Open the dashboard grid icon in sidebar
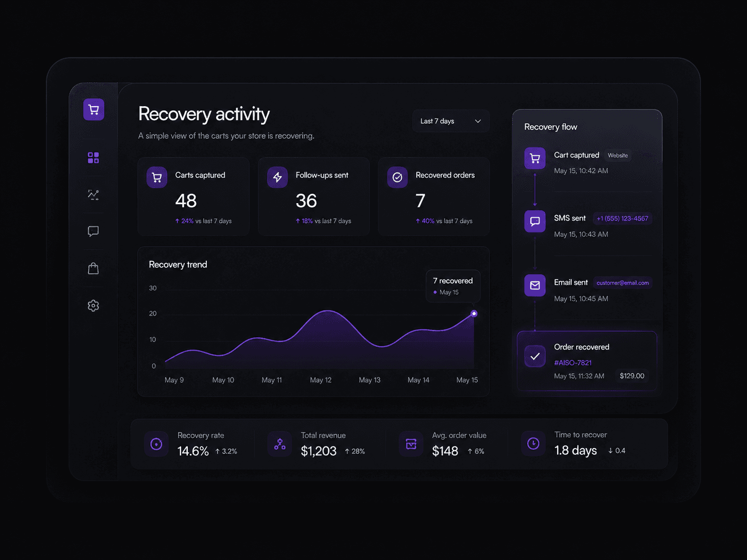This screenshot has height=560, width=747. [93, 158]
